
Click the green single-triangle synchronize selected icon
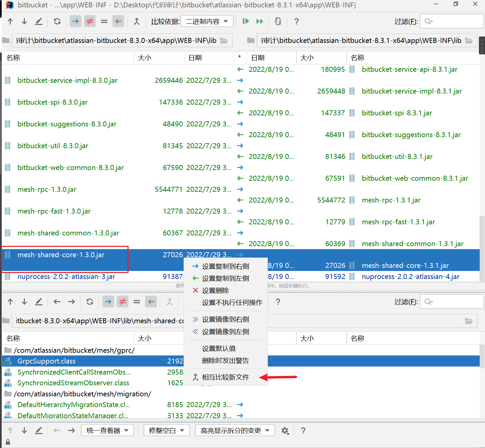click(246, 21)
